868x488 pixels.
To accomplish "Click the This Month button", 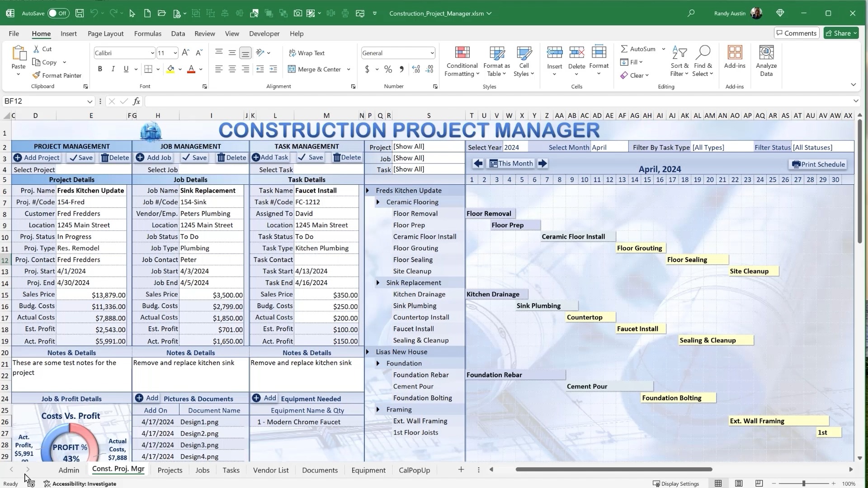I will 511,164.
